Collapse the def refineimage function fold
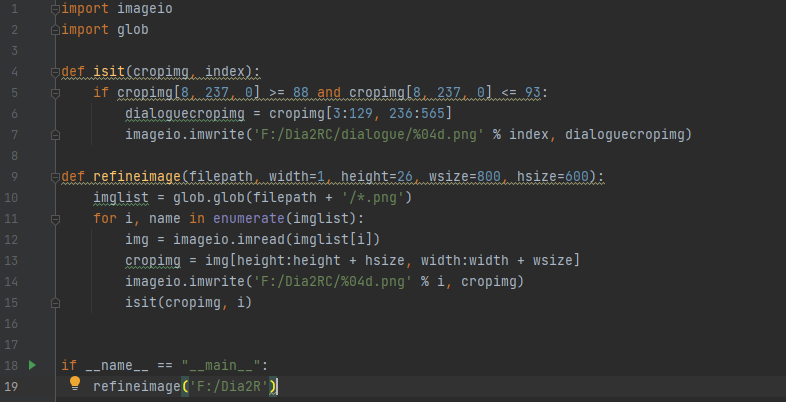The image size is (786, 402). 56,177
